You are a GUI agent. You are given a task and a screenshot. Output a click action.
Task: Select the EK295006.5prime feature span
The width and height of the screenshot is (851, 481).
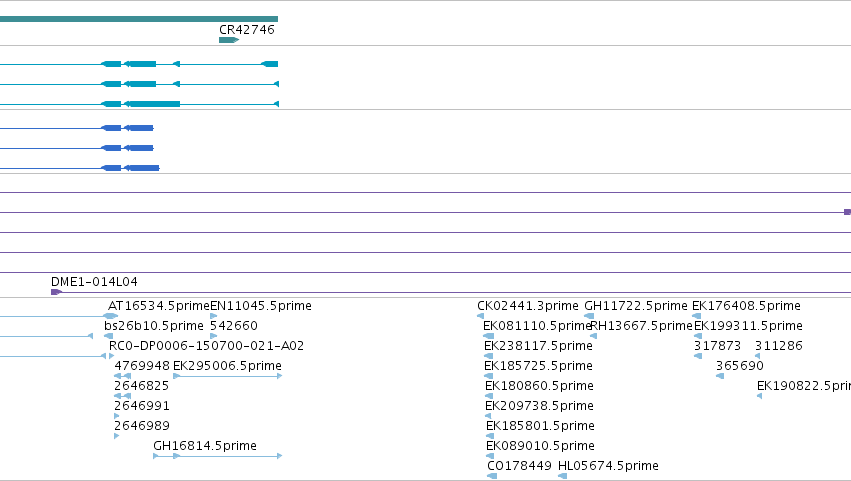(x=227, y=376)
